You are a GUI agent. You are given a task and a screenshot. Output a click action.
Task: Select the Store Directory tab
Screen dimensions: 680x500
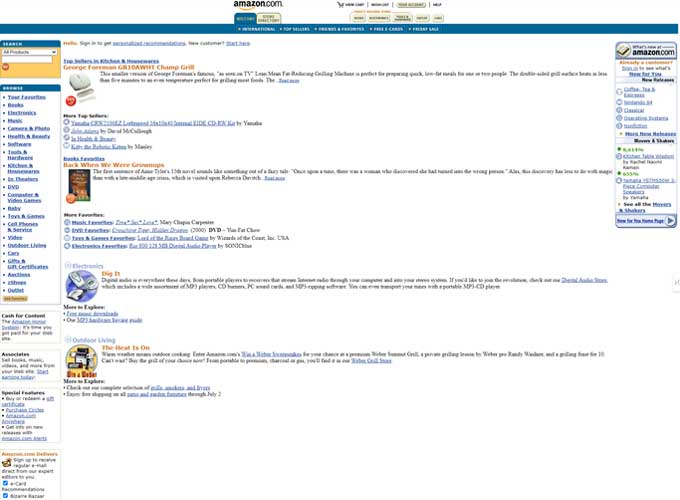(268, 19)
